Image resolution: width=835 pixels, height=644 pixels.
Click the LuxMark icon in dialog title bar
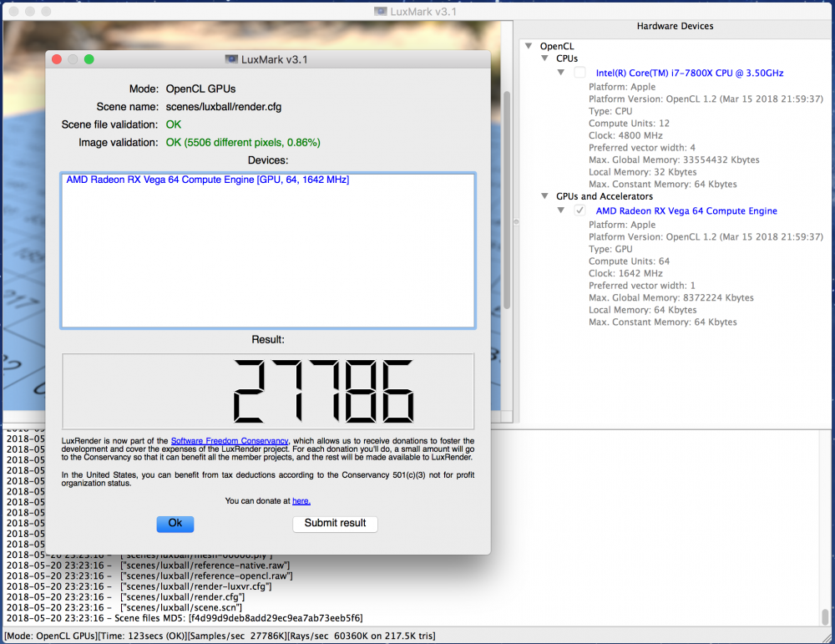tap(231, 59)
